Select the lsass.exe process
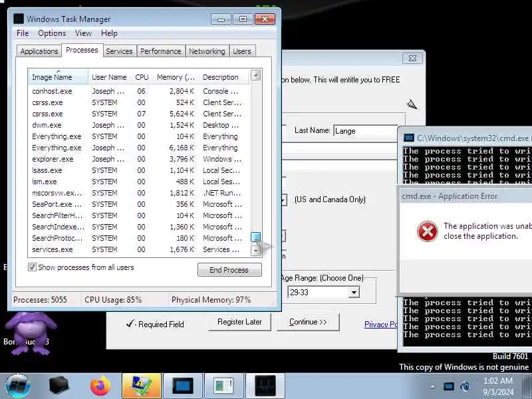Image resolution: width=532 pixels, height=399 pixels. 139,170
